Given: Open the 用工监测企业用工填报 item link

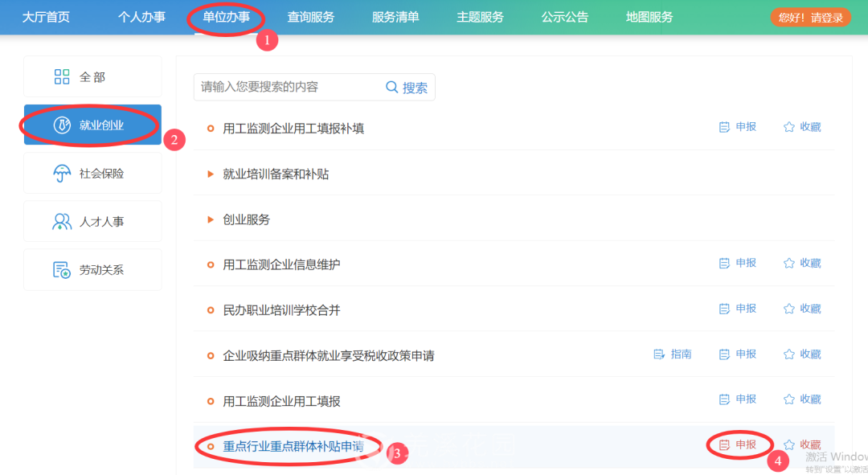Looking at the screenshot, I should (281, 401).
